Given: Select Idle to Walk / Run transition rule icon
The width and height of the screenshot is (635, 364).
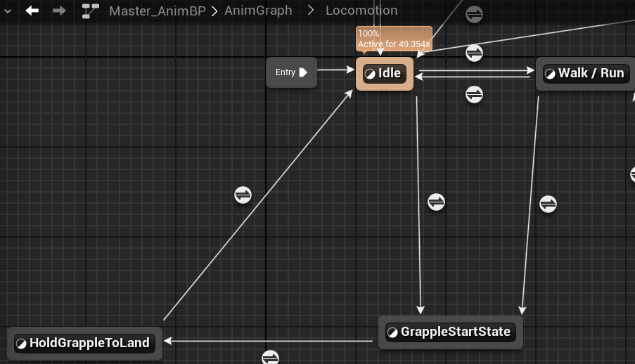Looking at the screenshot, I should point(474,53).
